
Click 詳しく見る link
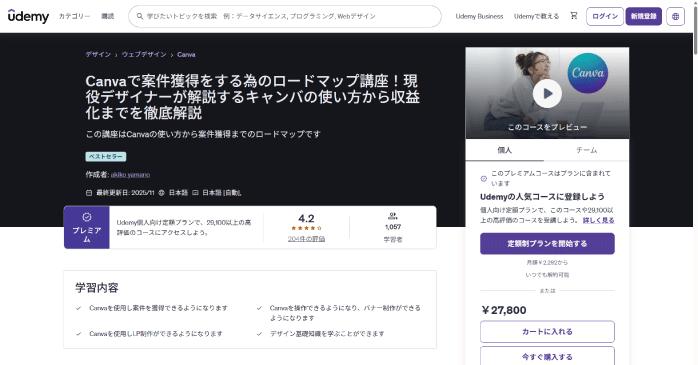(599, 220)
